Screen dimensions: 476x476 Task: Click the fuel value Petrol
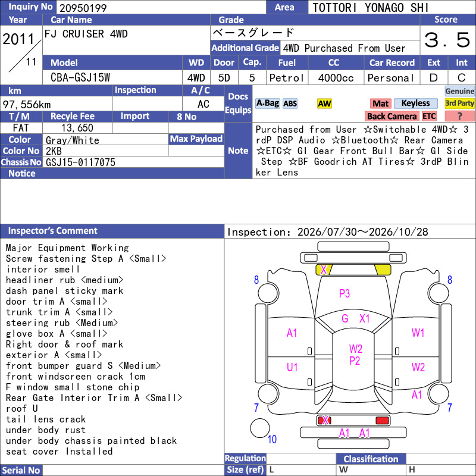click(x=287, y=78)
